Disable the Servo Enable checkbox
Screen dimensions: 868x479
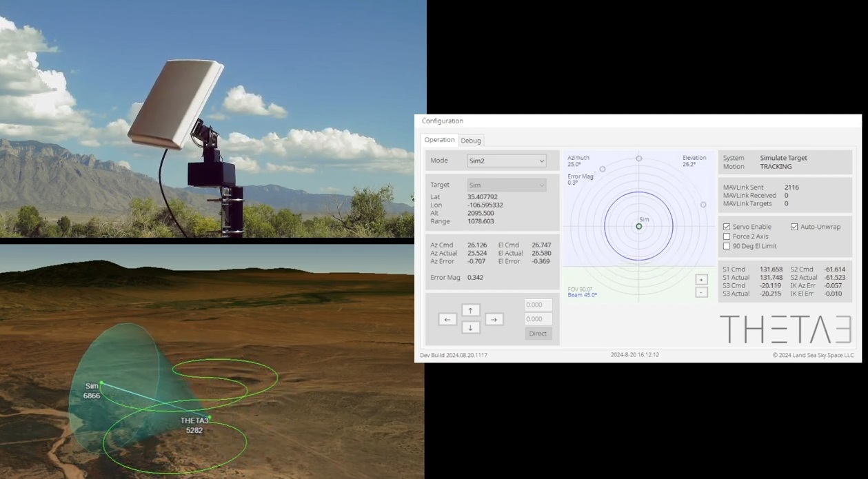coord(727,227)
